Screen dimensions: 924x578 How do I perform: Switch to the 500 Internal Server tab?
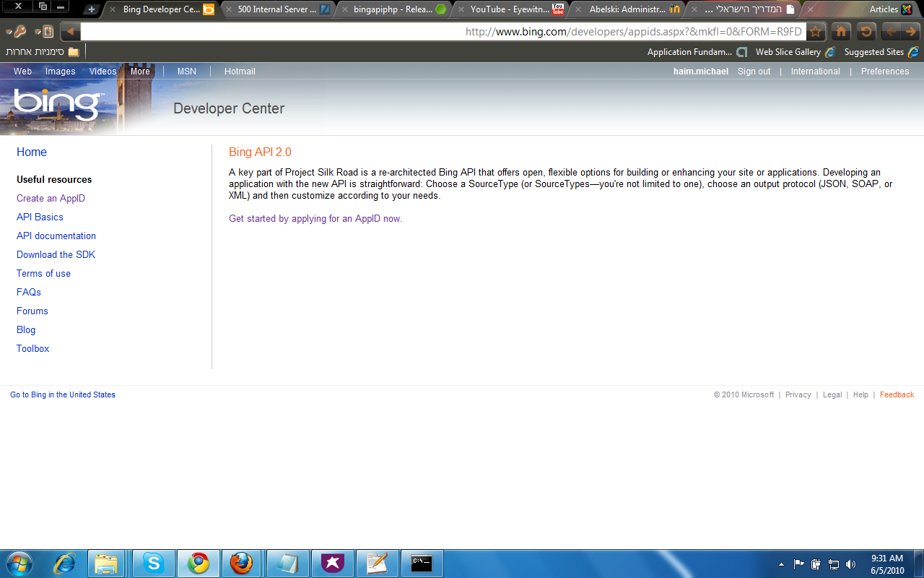(276, 9)
